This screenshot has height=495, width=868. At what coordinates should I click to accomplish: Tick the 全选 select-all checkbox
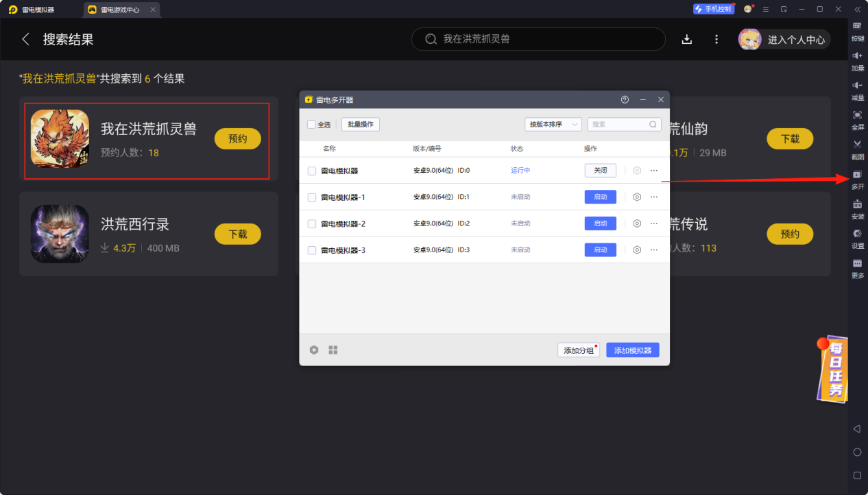point(311,125)
